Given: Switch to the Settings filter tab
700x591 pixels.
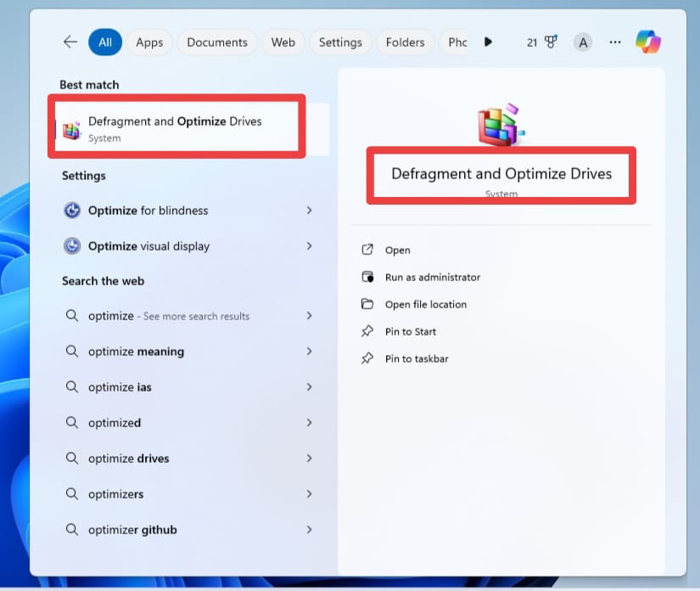Looking at the screenshot, I should click(x=340, y=42).
